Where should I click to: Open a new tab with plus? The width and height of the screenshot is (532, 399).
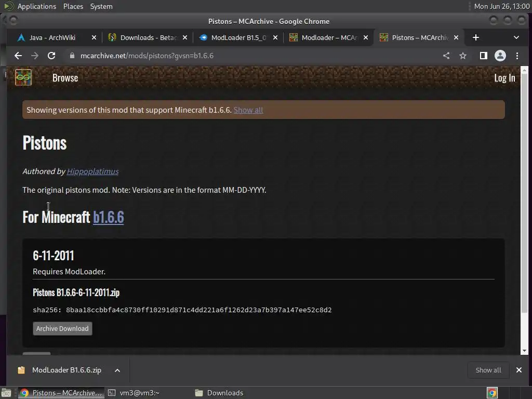click(x=476, y=37)
